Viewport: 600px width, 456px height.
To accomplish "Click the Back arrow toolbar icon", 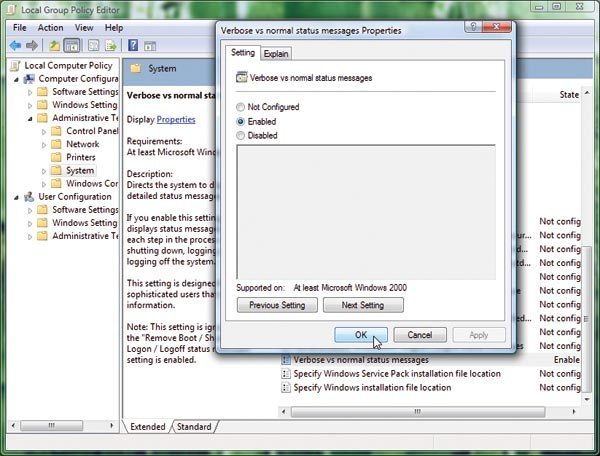I will click(17, 45).
